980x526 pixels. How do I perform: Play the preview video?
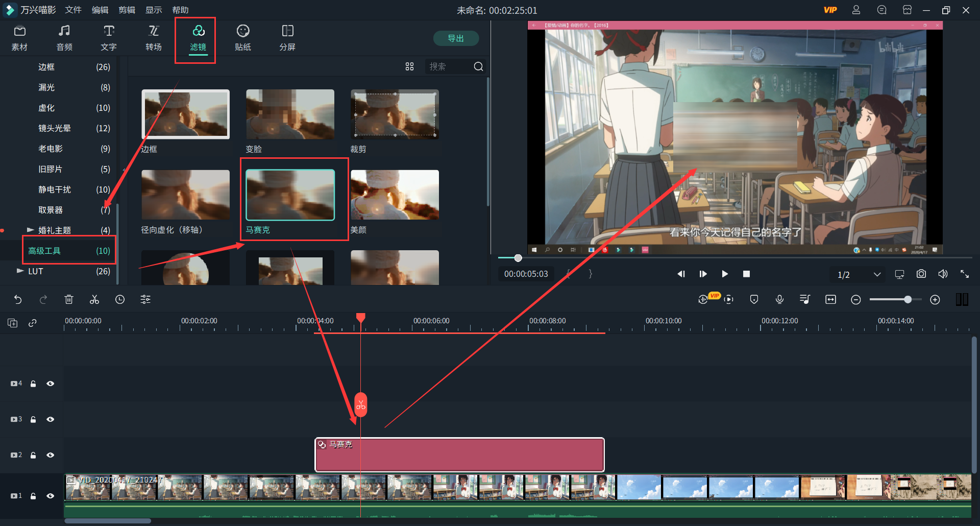(x=724, y=274)
